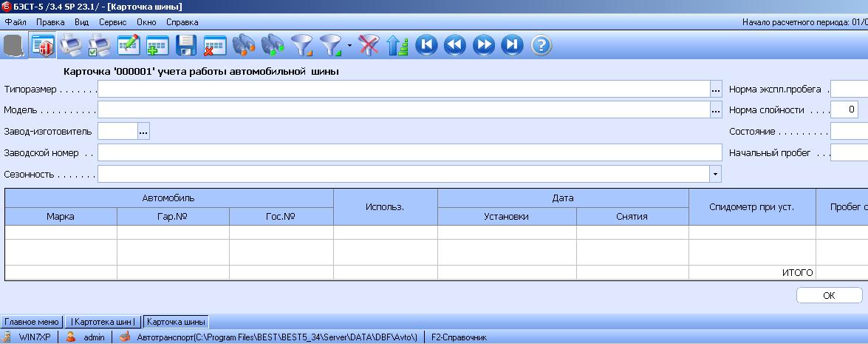Expand the Сезонность dropdown list
Image resolution: width=868 pixels, height=344 pixels.
pyautogui.click(x=714, y=174)
